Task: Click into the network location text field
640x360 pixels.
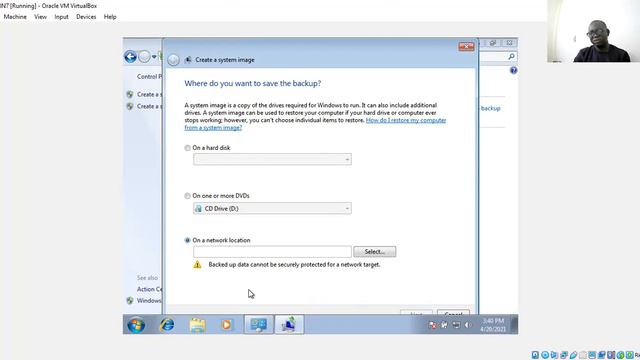Action: 272,252
